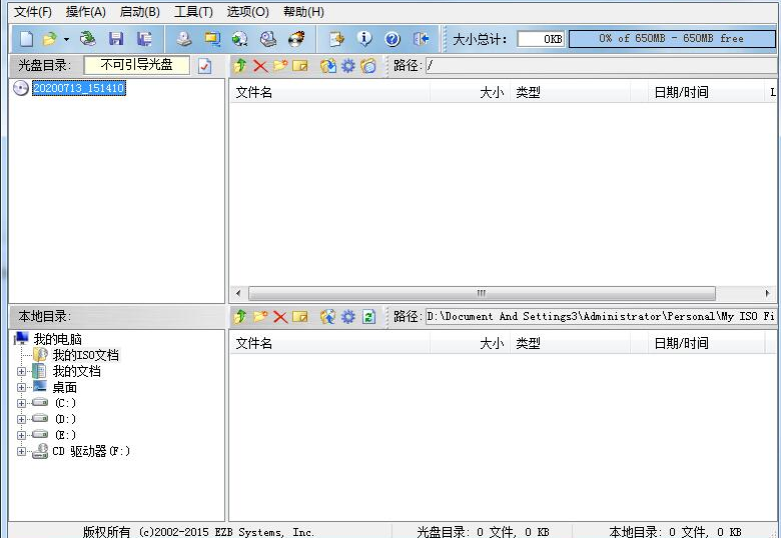Click the ISO pane horizontal scrollbar thumb

pos(482,293)
